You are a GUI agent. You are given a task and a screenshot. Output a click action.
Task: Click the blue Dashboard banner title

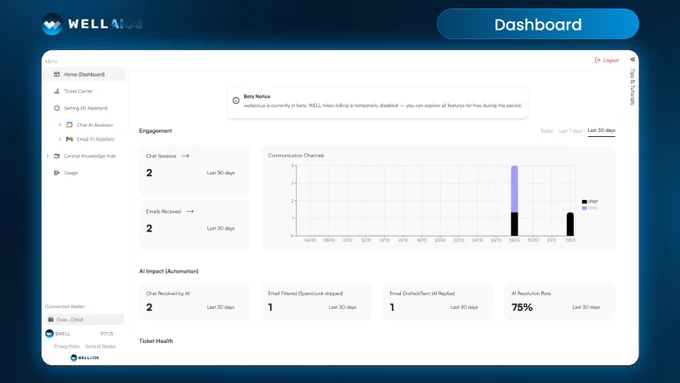pos(538,24)
